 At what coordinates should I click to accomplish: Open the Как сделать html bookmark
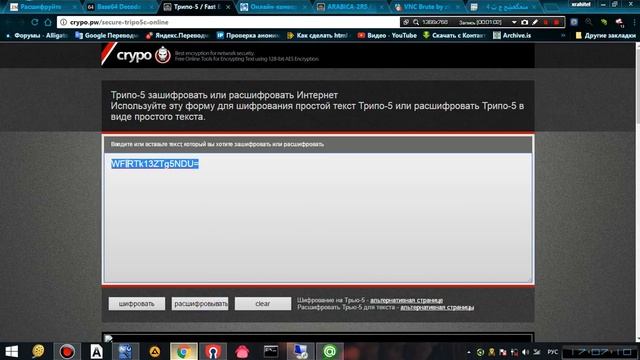319,36
